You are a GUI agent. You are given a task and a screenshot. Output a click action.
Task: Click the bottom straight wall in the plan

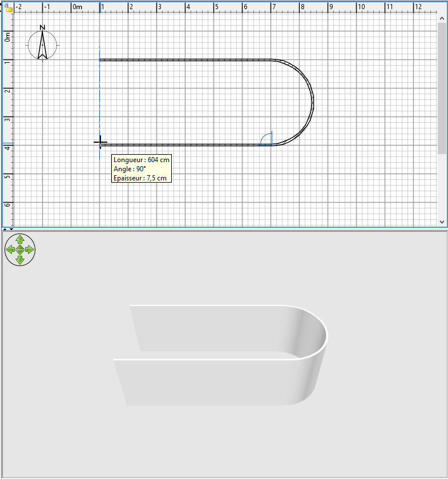click(x=185, y=145)
